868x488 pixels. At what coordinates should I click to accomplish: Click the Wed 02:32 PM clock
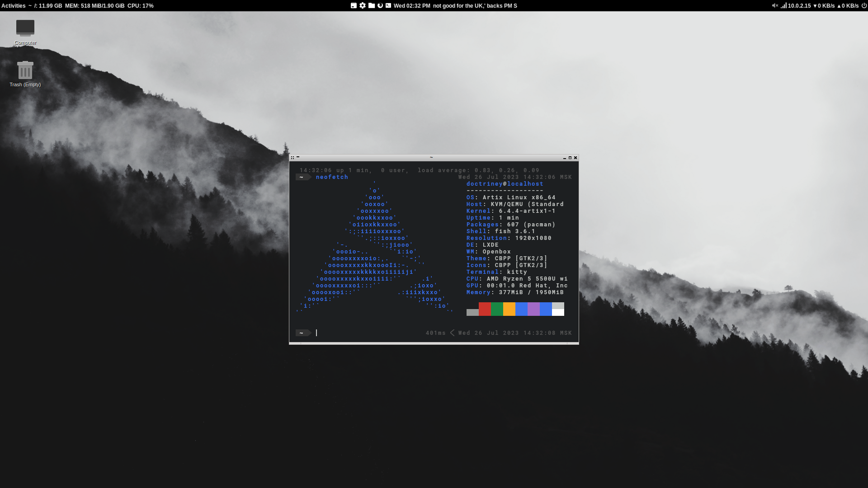pyautogui.click(x=412, y=6)
